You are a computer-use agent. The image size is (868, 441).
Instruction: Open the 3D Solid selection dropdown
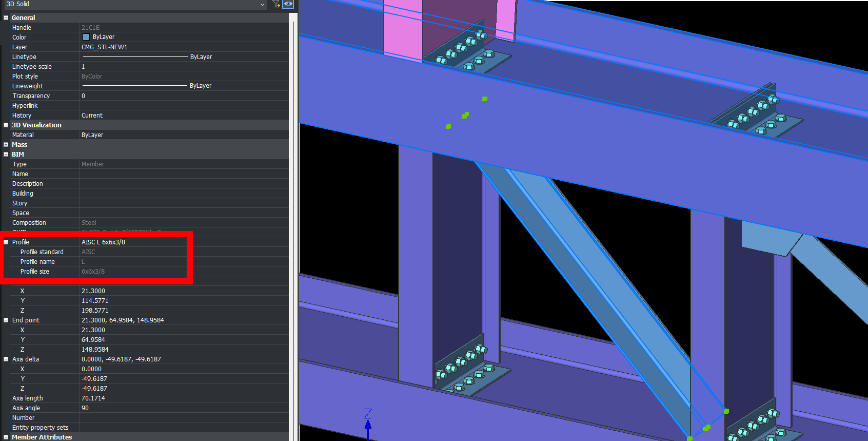click(135, 4)
